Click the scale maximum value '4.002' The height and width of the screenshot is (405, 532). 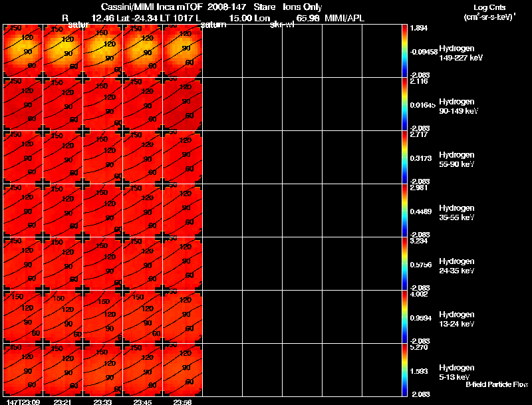pyautogui.click(x=419, y=295)
